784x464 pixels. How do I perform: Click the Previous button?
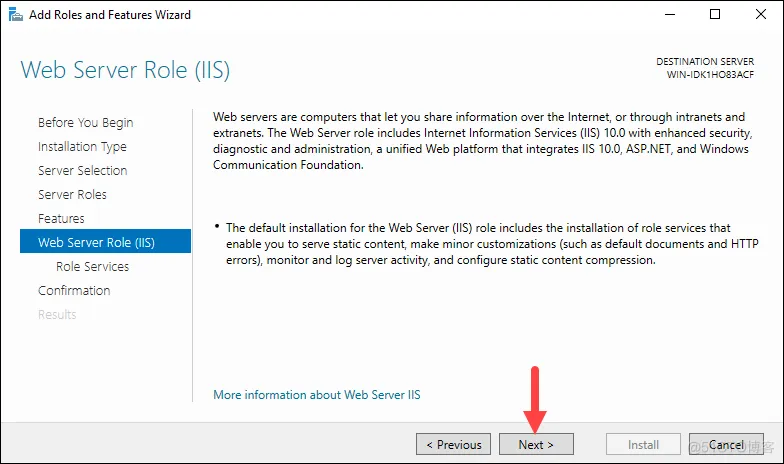(x=454, y=444)
